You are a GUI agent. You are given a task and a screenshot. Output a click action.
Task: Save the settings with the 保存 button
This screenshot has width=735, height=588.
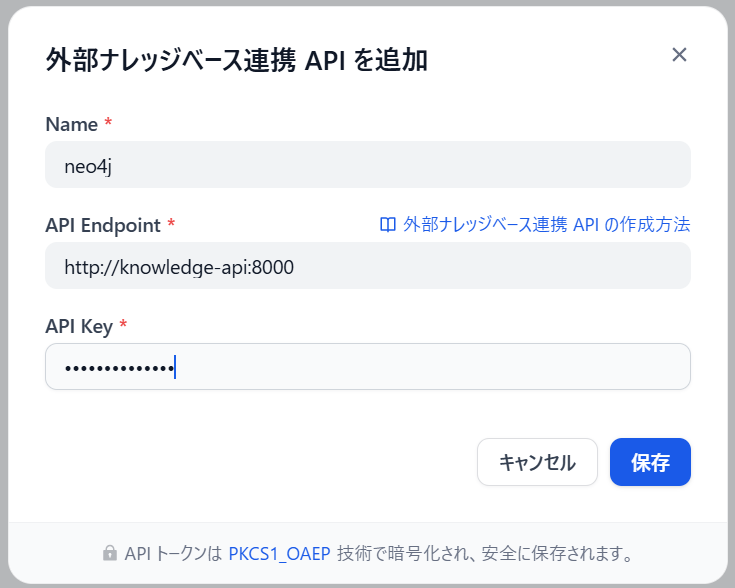pyautogui.click(x=650, y=462)
